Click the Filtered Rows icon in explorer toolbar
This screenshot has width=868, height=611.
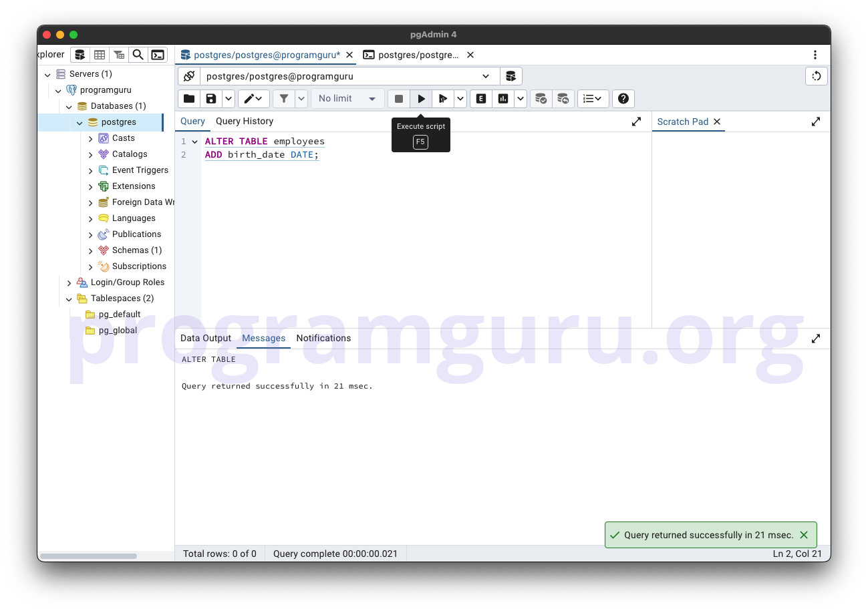click(118, 55)
